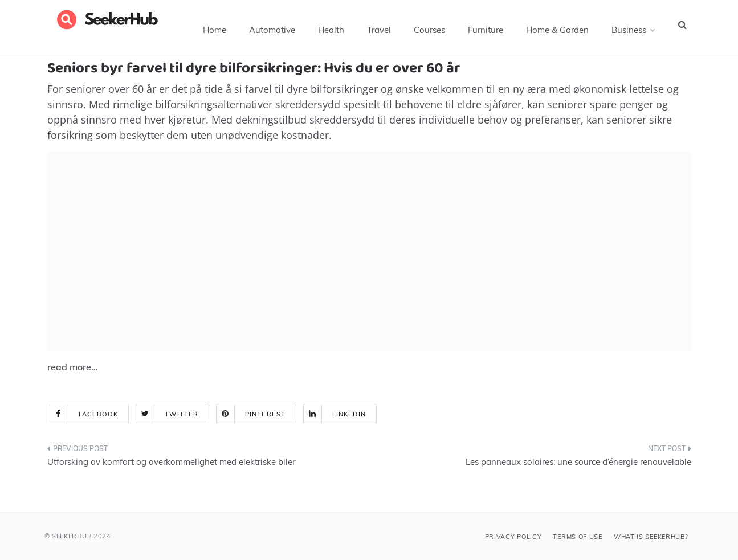The height and width of the screenshot is (560, 738).
Task: Open the search icon in header
Action: [x=682, y=25]
